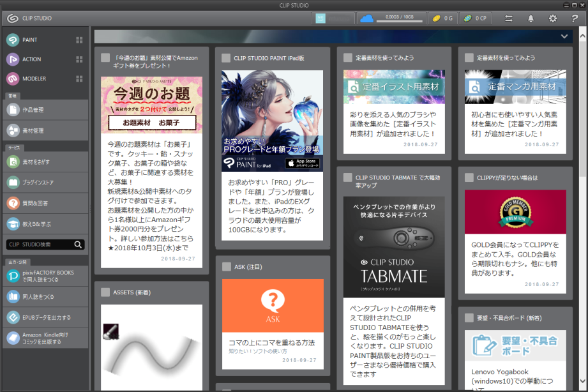Viewport: 588px width, 392px height.
Task: Toggle the CLIP STUDIO PAINT iPad版 card checkbox
Action: coord(226,58)
